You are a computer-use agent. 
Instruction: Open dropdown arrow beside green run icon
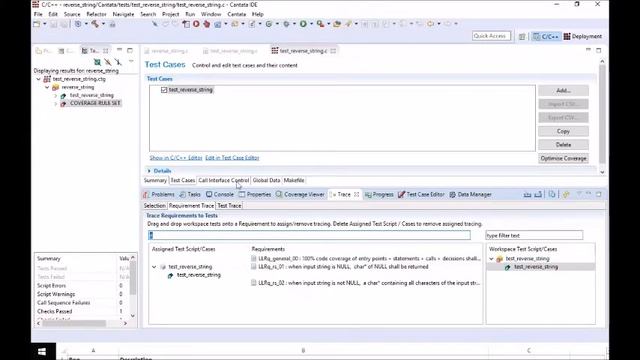click(x=311, y=24)
